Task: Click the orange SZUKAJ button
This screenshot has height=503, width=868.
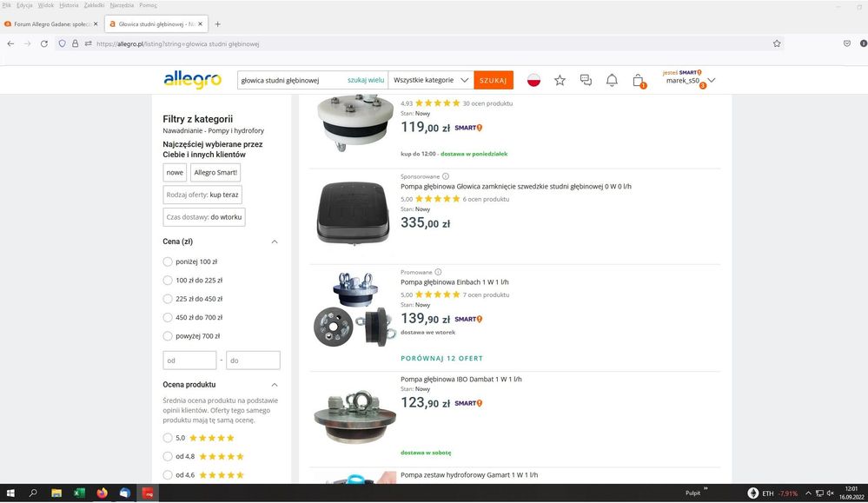Action: click(x=494, y=80)
